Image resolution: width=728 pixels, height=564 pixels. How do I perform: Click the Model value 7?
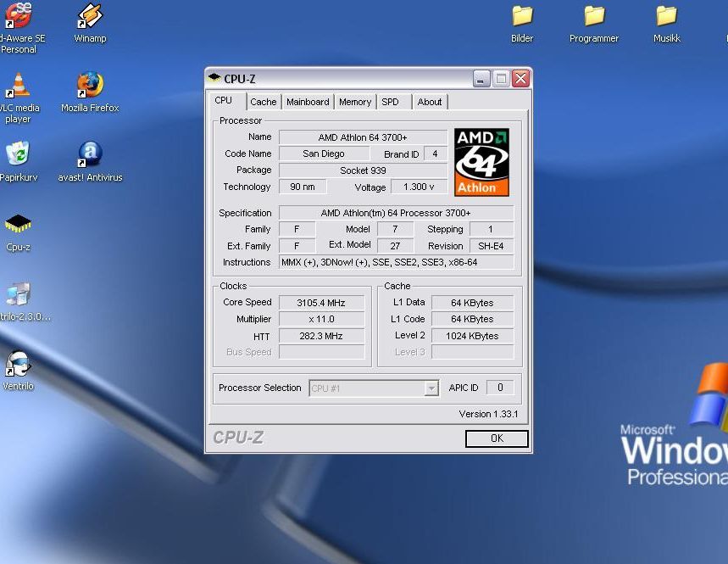395,229
